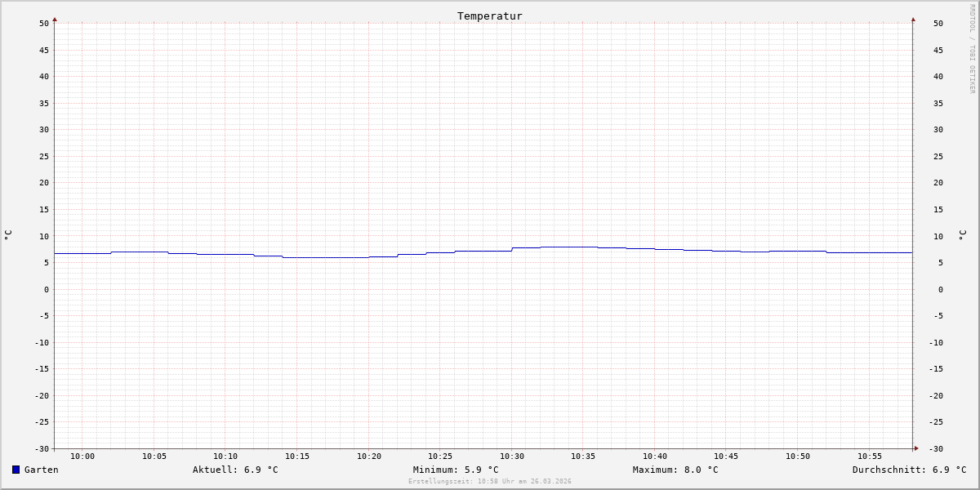The width and height of the screenshot is (980, 490).
Task: Click the 10:55 time axis label
Action: tap(870, 457)
